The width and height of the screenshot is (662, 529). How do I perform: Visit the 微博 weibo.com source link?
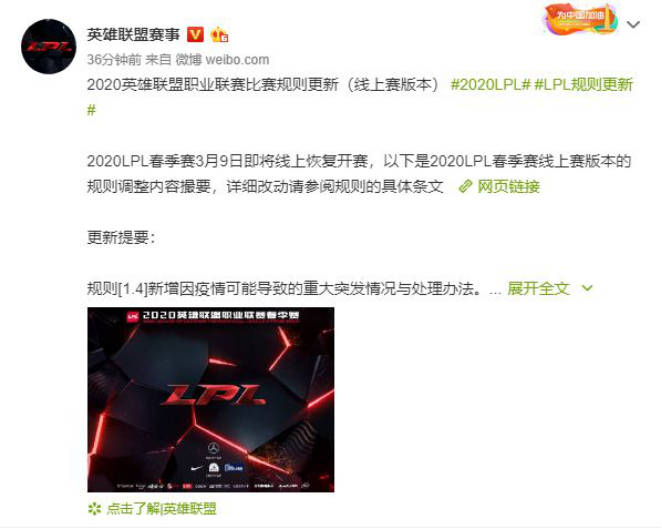pos(222,60)
